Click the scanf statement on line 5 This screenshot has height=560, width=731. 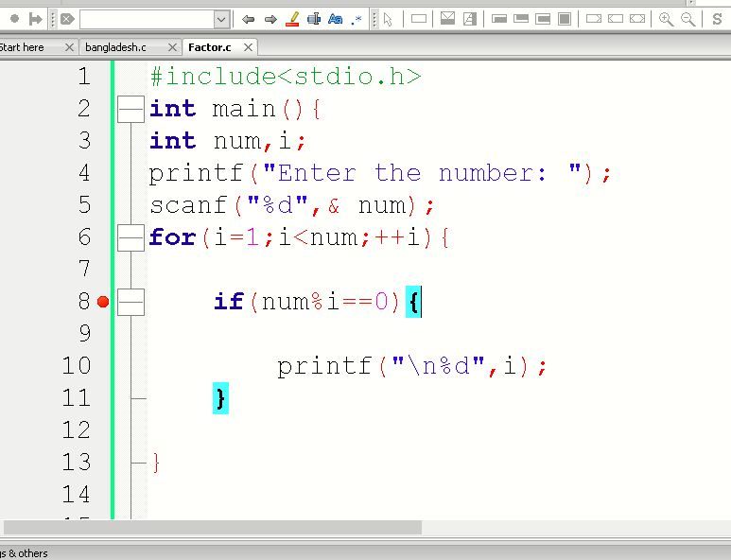[292, 205]
